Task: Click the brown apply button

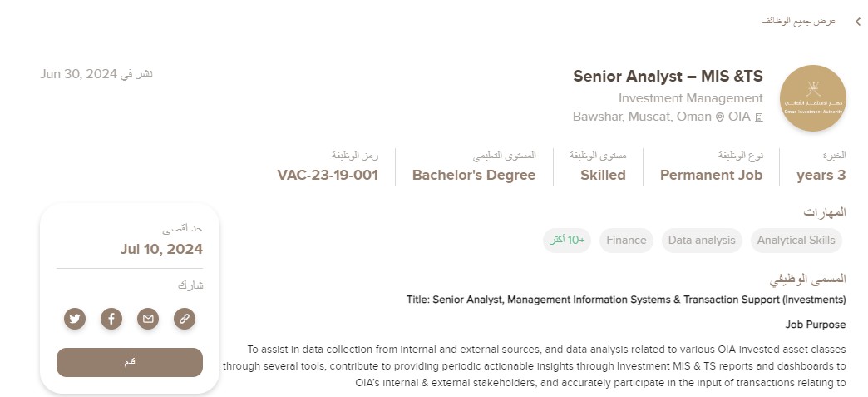Action: pyautogui.click(x=130, y=362)
